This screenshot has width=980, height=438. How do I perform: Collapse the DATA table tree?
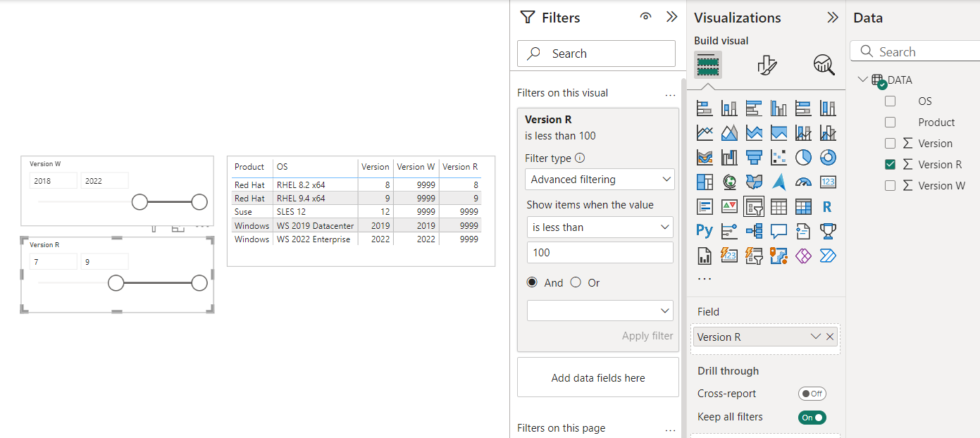862,80
